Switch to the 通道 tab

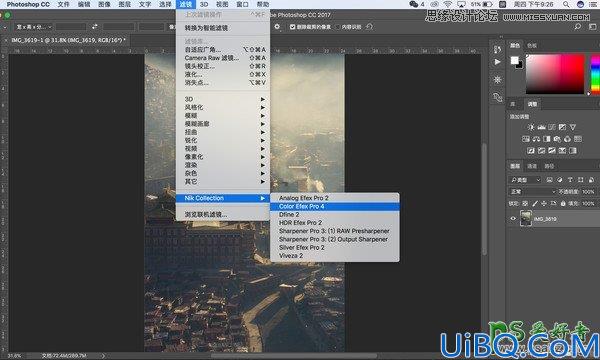point(532,166)
